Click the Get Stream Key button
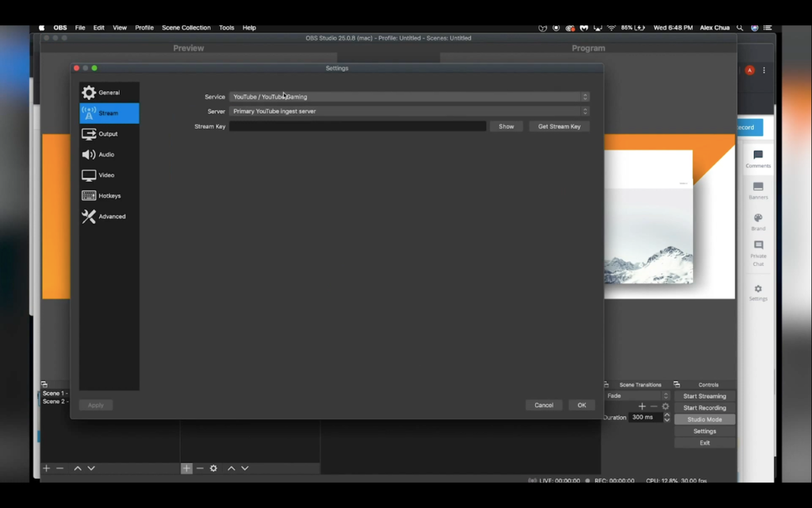Viewport: 812px width, 508px height. 559,126
